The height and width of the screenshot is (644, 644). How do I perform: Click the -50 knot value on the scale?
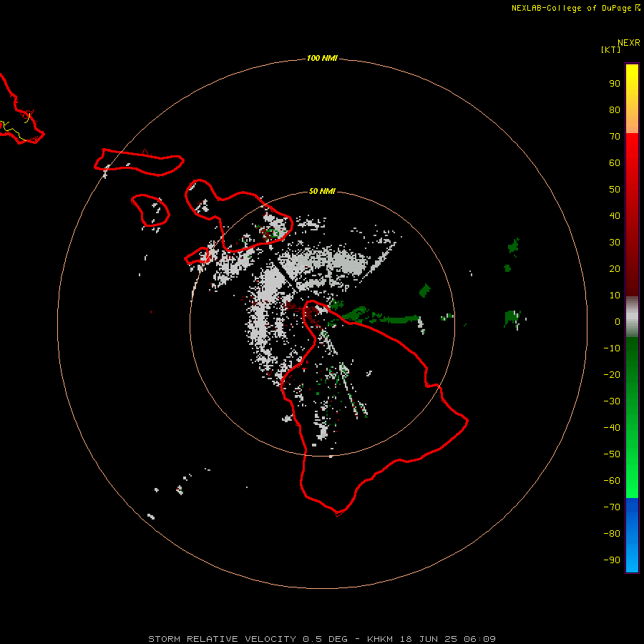pyautogui.click(x=612, y=454)
